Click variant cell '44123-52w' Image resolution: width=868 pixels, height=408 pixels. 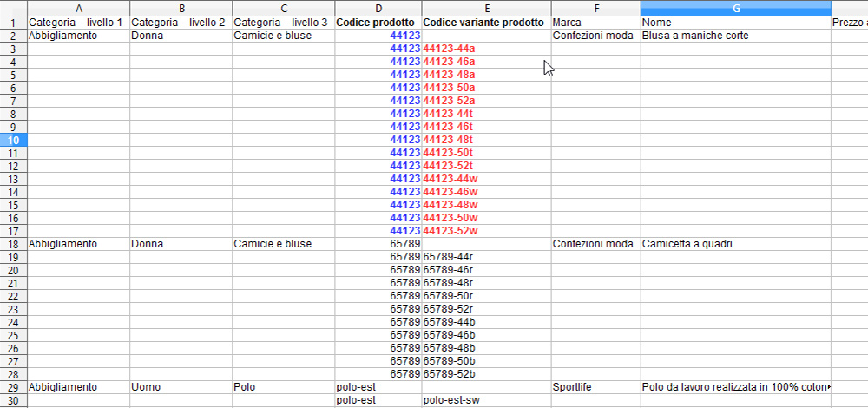pyautogui.click(x=486, y=231)
